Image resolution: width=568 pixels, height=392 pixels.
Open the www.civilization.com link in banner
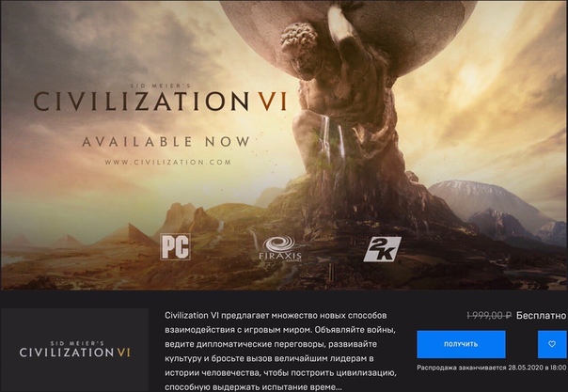tap(167, 162)
